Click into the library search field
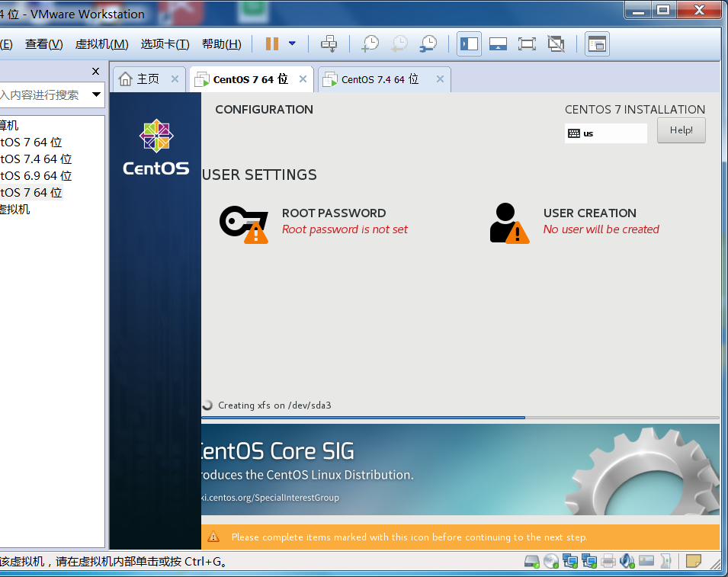The height and width of the screenshot is (577, 728). pyautogui.click(x=44, y=95)
